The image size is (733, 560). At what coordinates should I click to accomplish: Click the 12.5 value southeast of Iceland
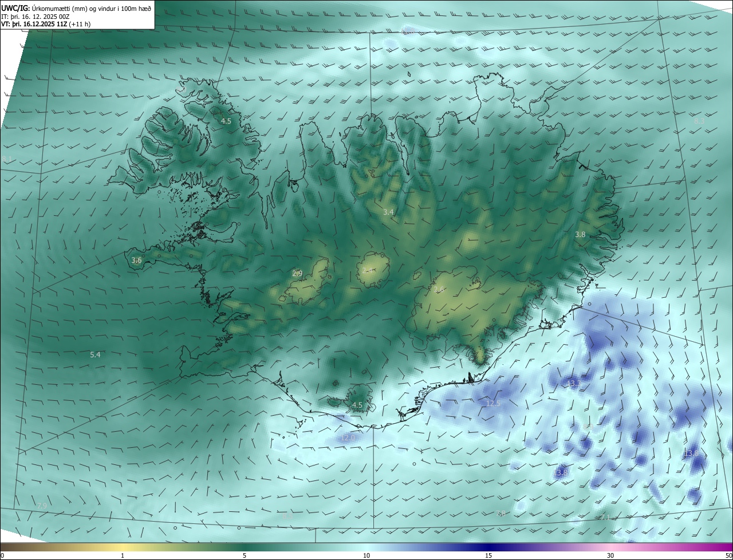point(493,404)
